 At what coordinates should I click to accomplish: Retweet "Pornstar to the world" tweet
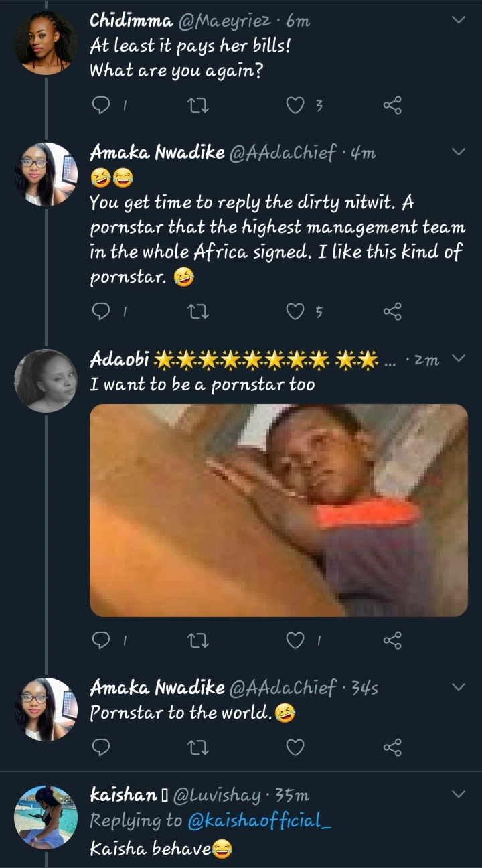coord(199,747)
